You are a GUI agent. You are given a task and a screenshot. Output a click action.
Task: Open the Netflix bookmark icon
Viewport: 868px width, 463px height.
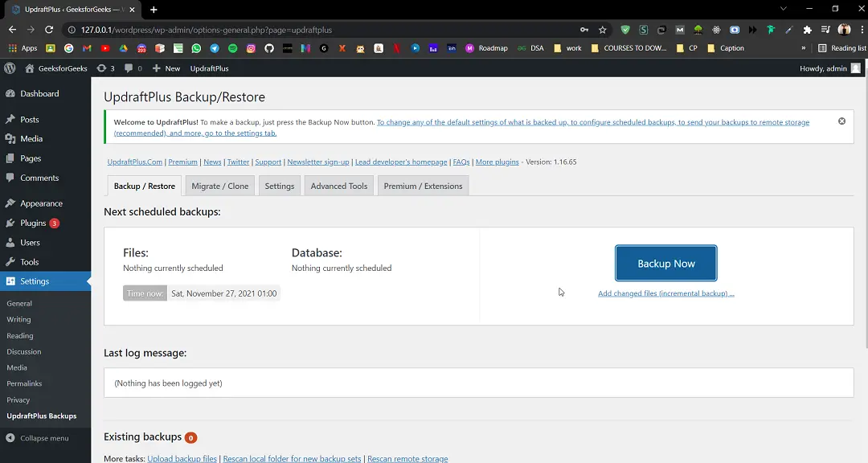396,48
